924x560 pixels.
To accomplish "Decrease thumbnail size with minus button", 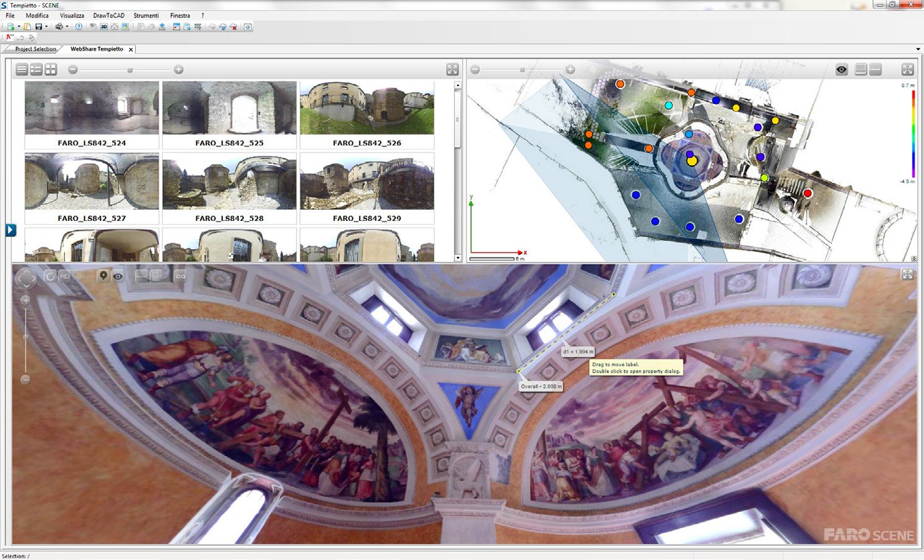I will point(73,70).
